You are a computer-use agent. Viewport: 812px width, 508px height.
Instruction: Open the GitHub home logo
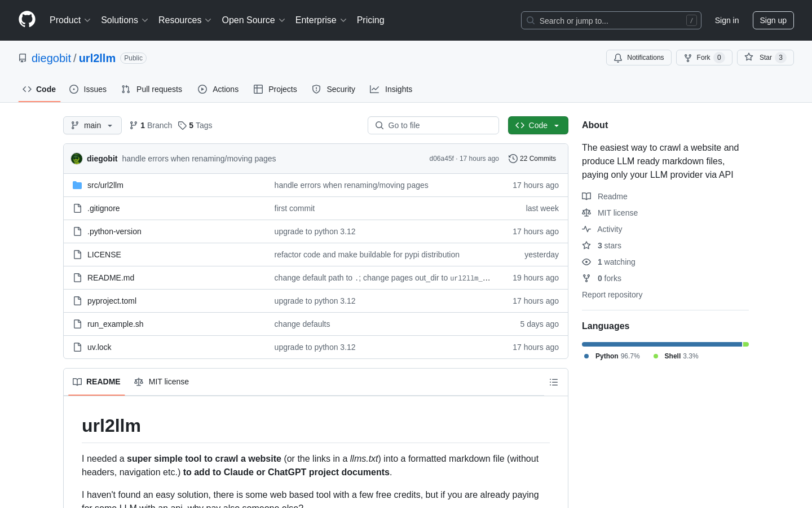coord(27,20)
